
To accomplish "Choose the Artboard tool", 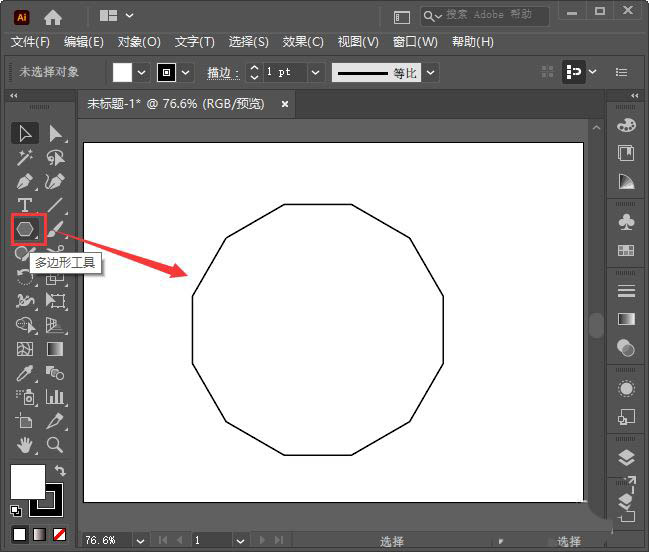I will point(25,421).
